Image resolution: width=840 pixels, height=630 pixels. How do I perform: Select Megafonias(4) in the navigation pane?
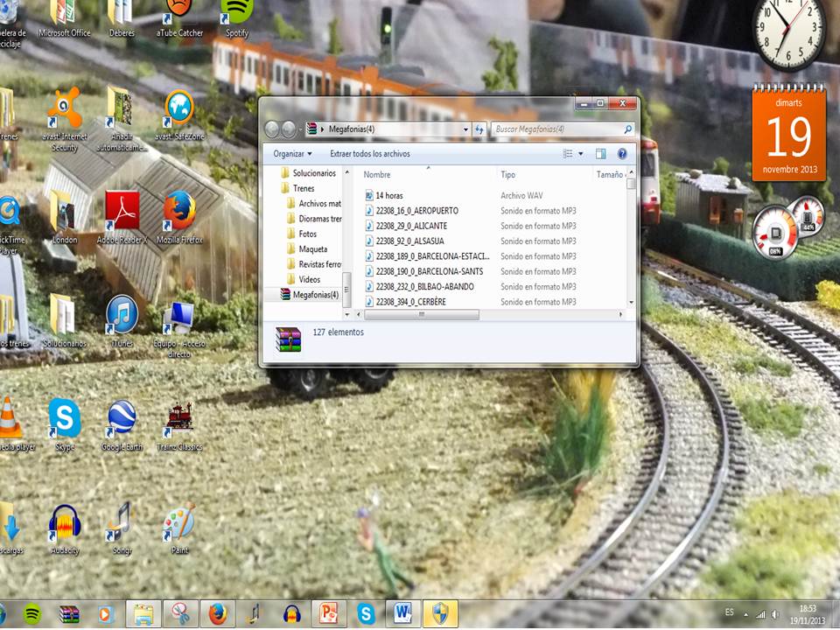310,295
